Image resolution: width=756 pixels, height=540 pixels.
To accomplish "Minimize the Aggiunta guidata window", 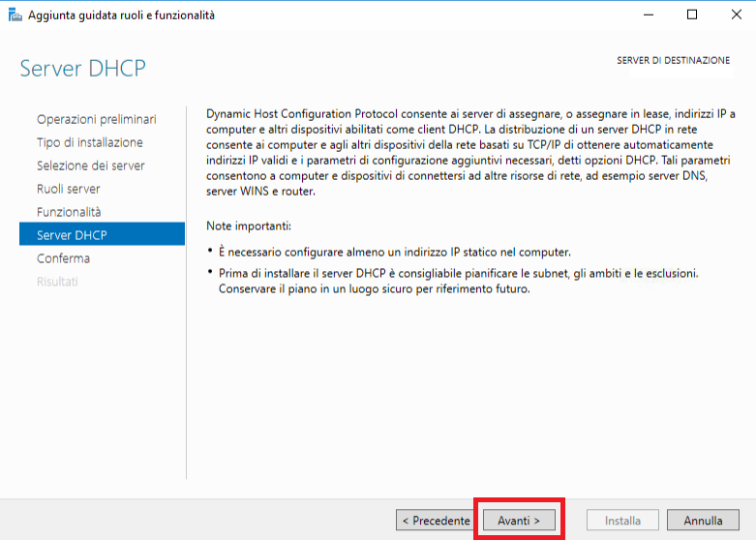I will (x=649, y=15).
